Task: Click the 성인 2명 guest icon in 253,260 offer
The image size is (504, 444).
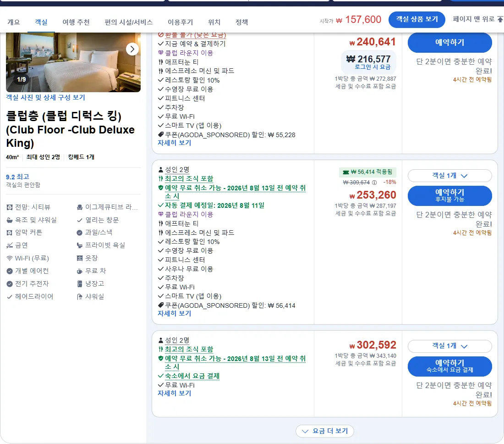Action: (161, 170)
